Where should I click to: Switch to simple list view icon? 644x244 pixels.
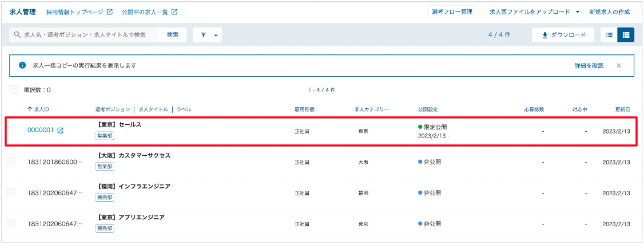610,35
